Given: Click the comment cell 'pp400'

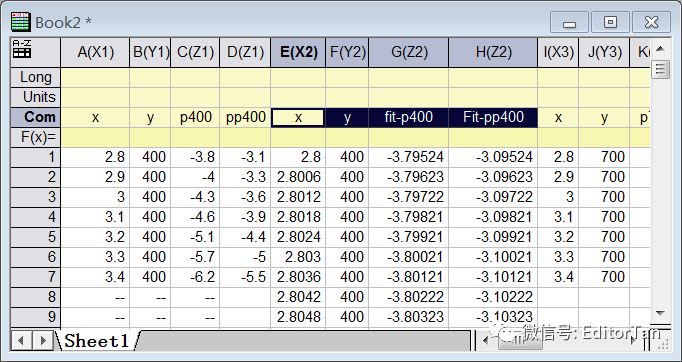Looking at the screenshot, I should 245,117.
